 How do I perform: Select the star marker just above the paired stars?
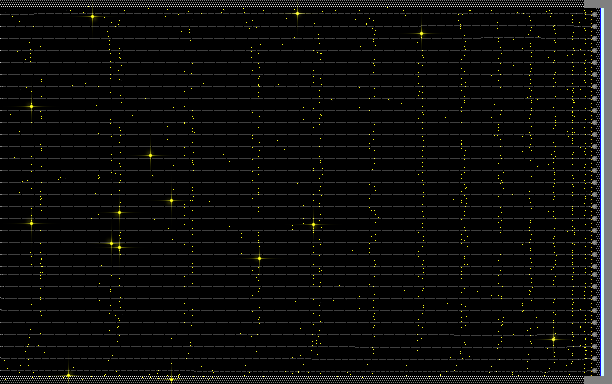tap(119, 213)
